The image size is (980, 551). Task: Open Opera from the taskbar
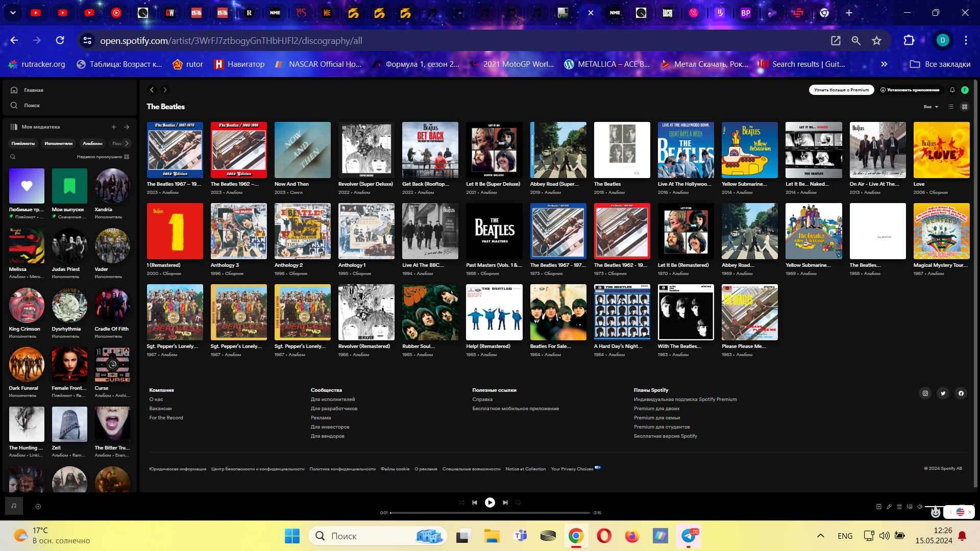[604, 536]
